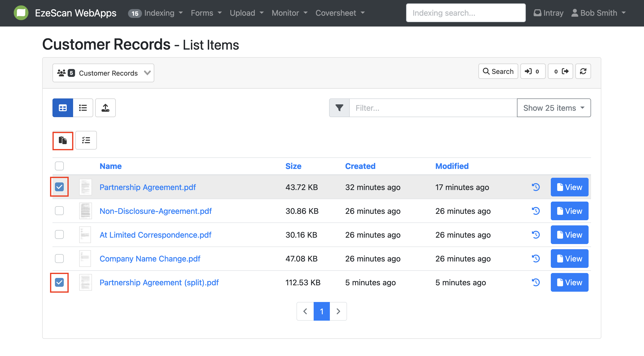Viewport: 644px width, 356px height.
Task: Open the Show 25 items dropdown
Action: [554, 108]
